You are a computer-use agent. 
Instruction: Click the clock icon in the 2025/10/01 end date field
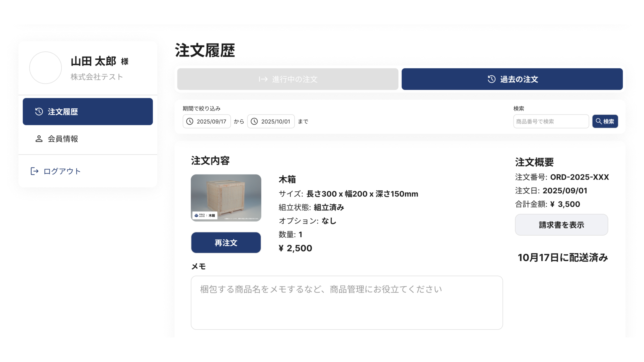254,122
